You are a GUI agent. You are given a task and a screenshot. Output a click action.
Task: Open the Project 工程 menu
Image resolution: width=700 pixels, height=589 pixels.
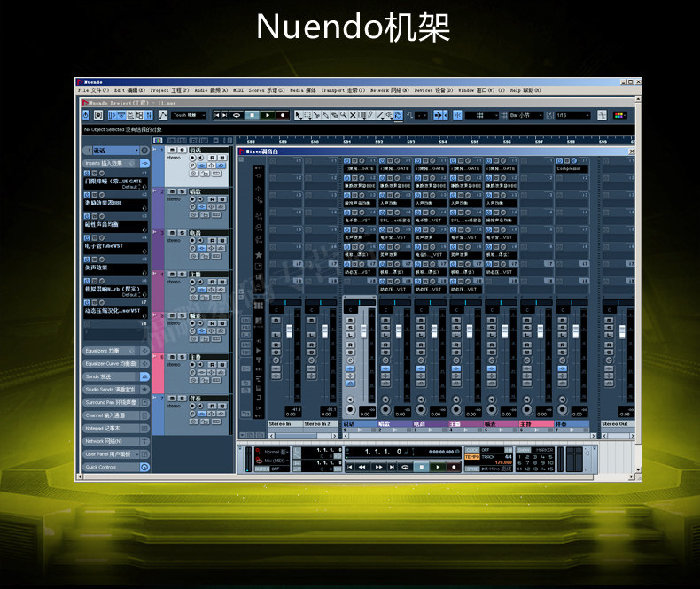[x=169, y=90]
